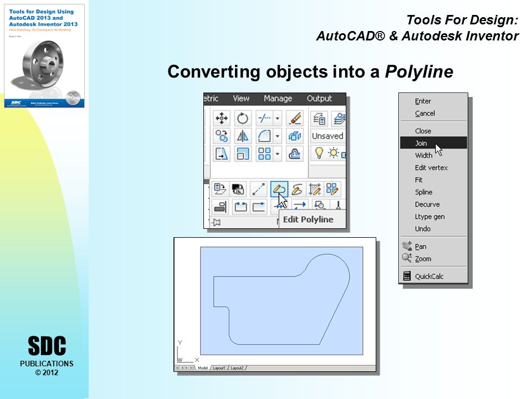The height and width of the screenshot is (399, 532).
Task: Choose Spline in the context menu
Action: (433, 192)
